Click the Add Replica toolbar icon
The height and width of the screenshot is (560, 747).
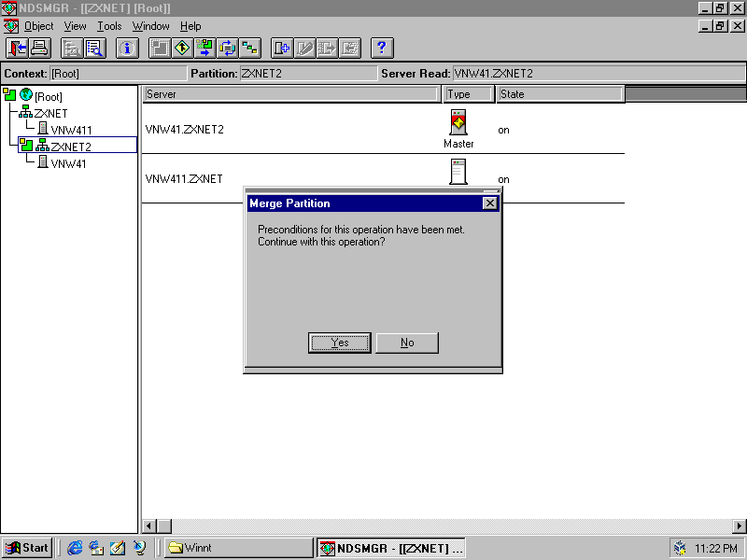coord(282,49)
